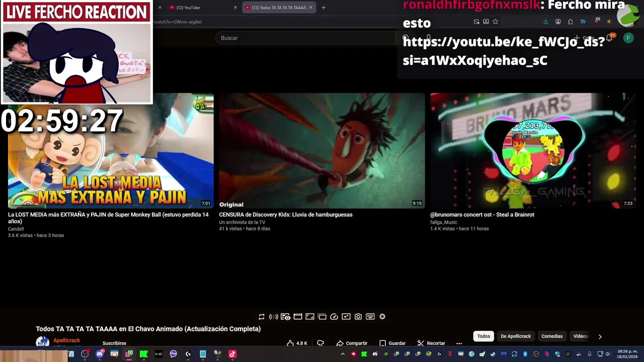Click the Buscar search field

[306, 38]
